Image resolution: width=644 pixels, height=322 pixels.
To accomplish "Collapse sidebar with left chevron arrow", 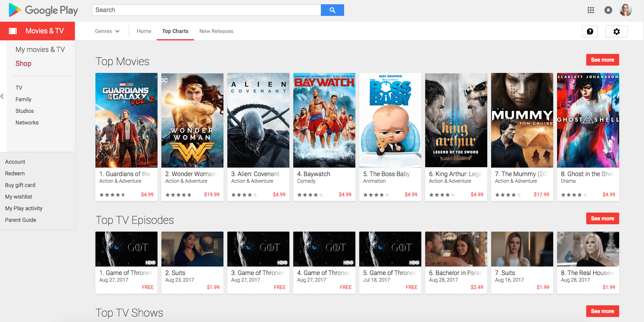I will pos(2,96).
